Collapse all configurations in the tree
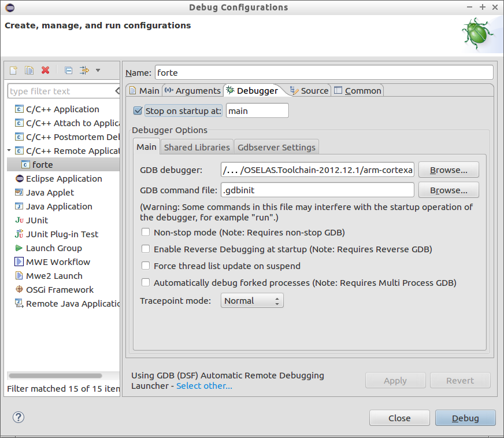504x438 pixels. point(68,70)
